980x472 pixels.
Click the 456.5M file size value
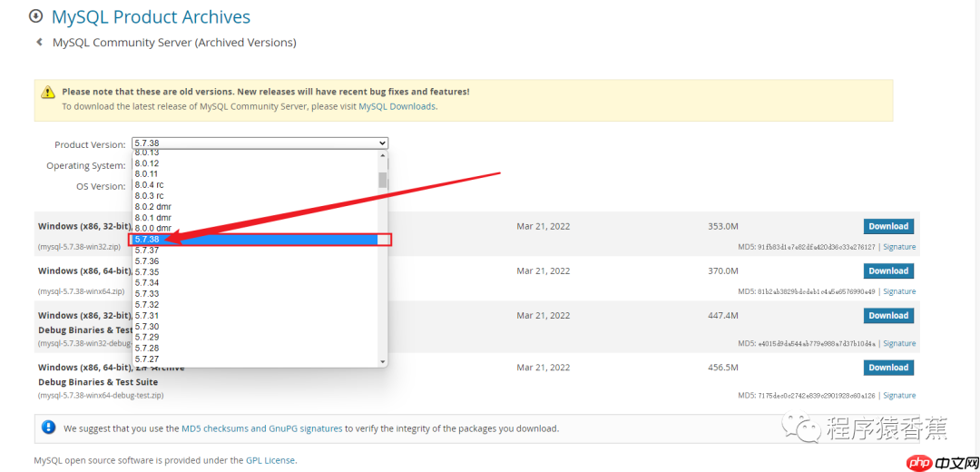[x=724, y=368]
